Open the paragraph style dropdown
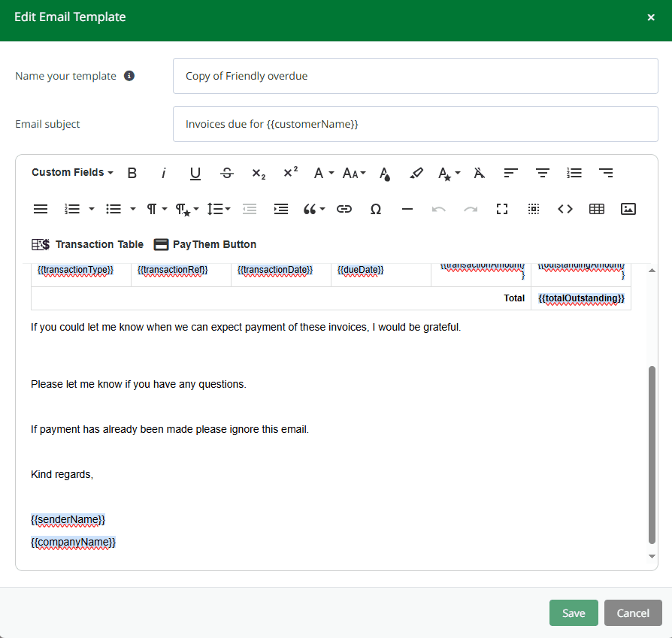Screen dimensions: 672x638 point(187,209)
